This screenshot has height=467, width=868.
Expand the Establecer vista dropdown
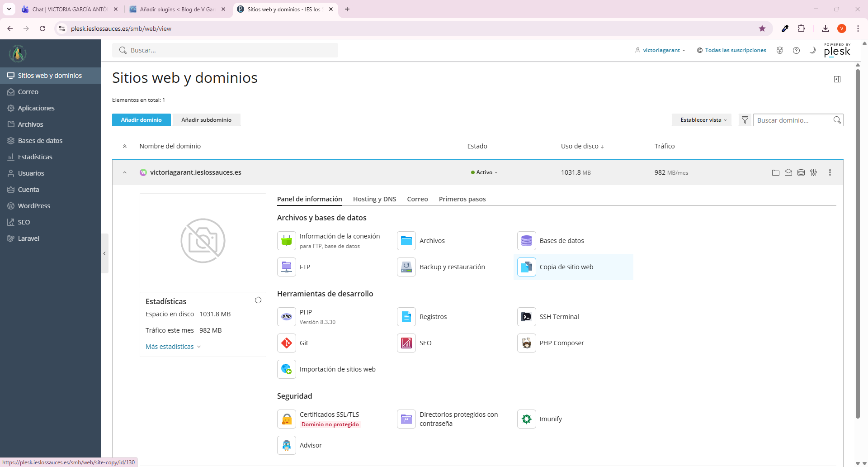[702, 120]
